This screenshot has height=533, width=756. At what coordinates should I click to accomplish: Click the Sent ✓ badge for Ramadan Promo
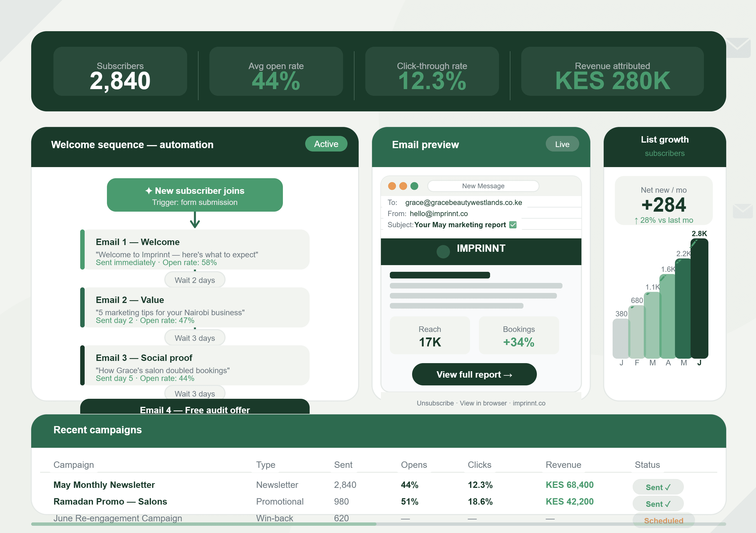click(x=658, y=504)
